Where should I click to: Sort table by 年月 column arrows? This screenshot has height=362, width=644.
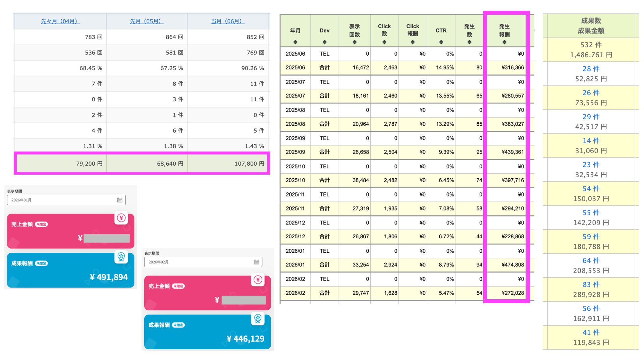tap(295, 42)
